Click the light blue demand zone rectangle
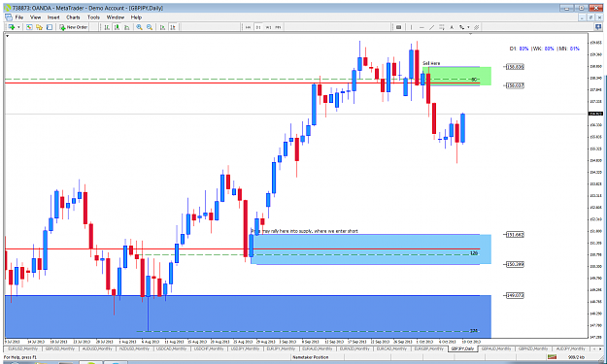Image resolution: width=607 pixels, height=364 pixels. click(x=371, y=249)
